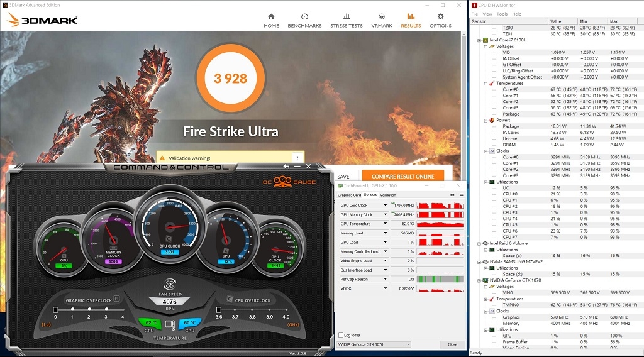Click the MEMORY CLOCK gauge
Image resolution: width=644 pixels, height=357 pixels.
tap(113, 240)
